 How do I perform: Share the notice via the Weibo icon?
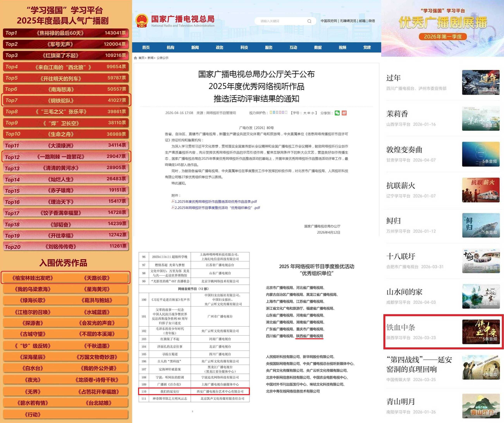pyautogui.click(x=345, y=112)
